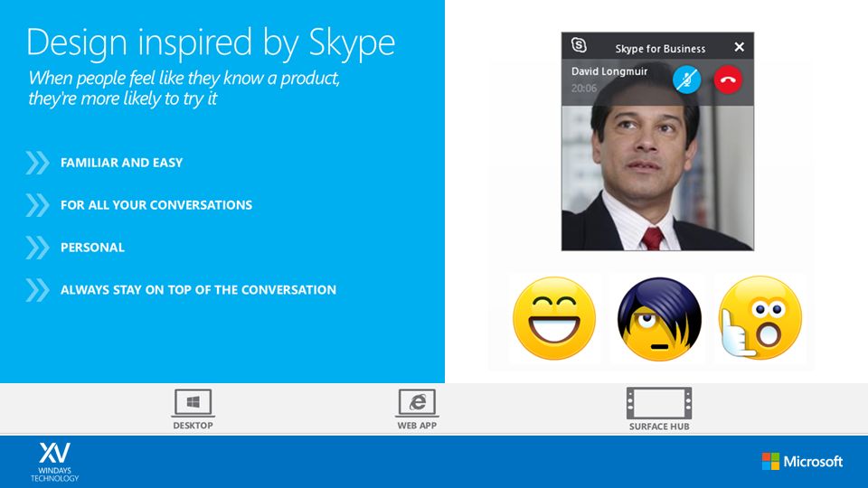Click the PERSONAL bullet text
868x488 pixels.
92,248
